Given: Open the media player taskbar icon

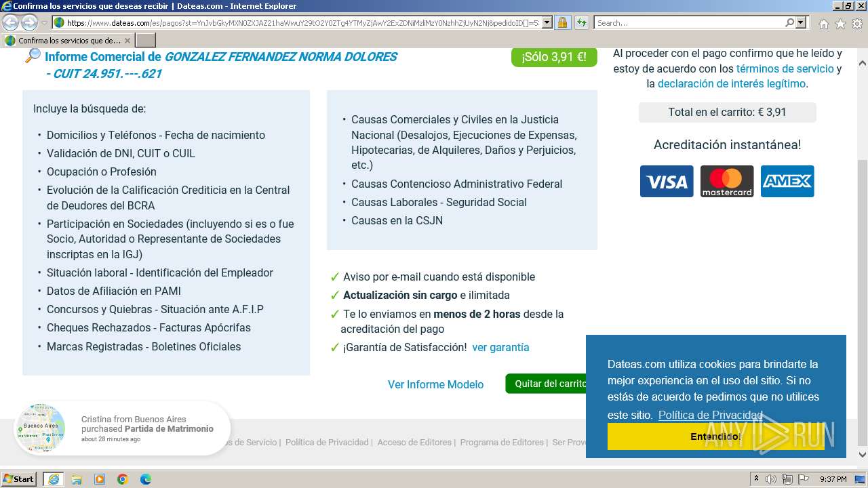Looking at the screenshot, I should pyautogui.click(x=100, y=479).
